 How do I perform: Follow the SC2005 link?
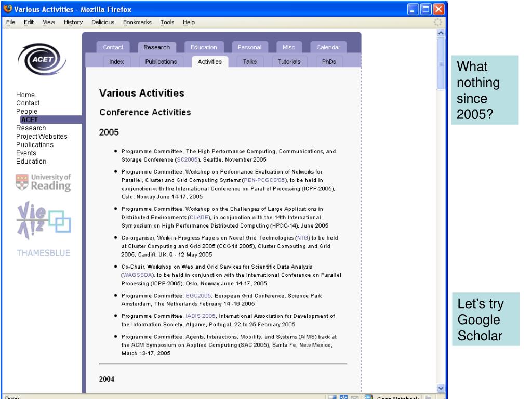tap(187, 159)
